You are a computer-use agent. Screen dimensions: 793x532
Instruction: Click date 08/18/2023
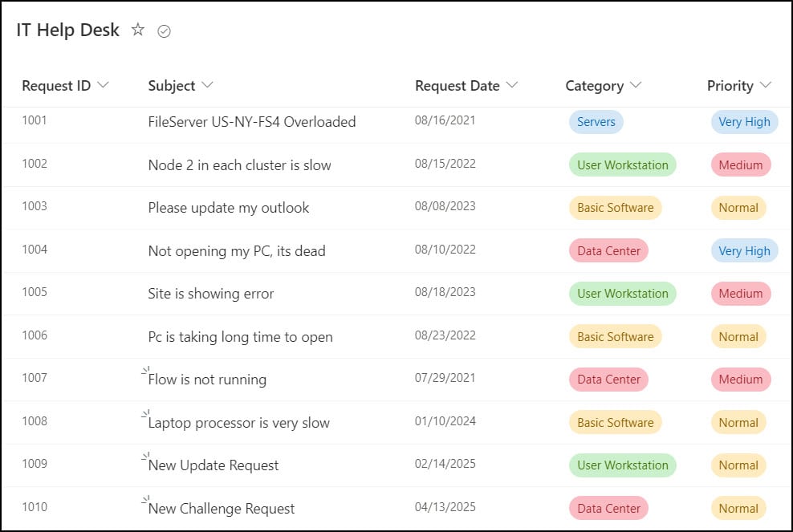(x=445, y=292)
